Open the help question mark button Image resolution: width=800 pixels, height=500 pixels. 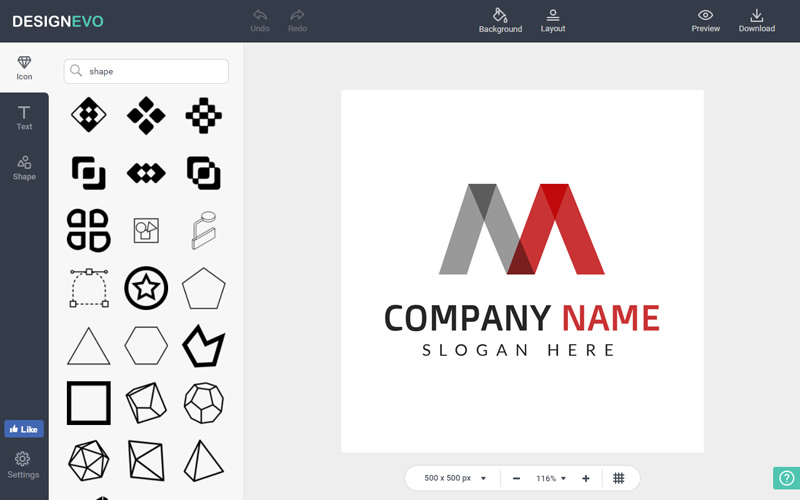coord(786,478)
